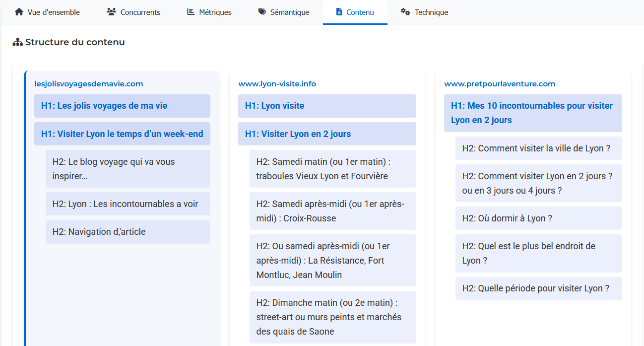Select the H2 'Où dormir à Lyon ?' card
Viewport: 644px width, 346px height.
[538, 218]
